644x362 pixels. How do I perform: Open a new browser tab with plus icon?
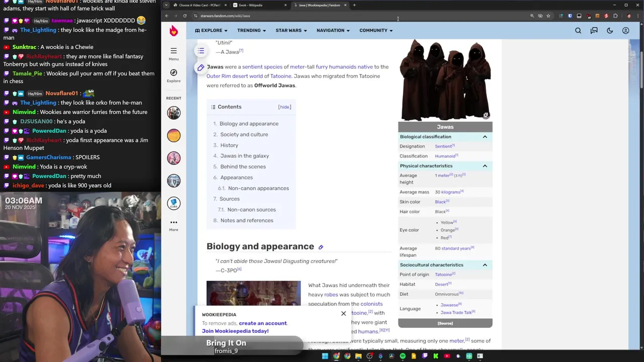(x=354, y=5)
